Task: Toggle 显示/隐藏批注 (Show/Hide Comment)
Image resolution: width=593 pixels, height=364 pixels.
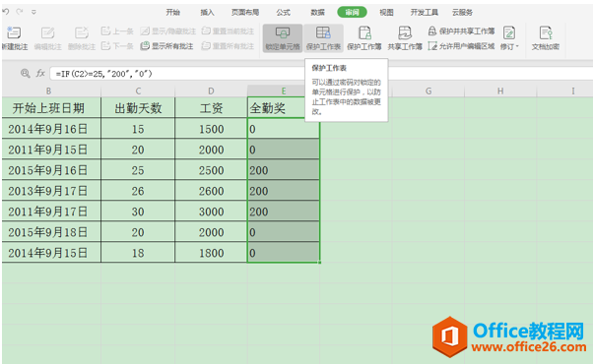Action: (x=167, y=30)
